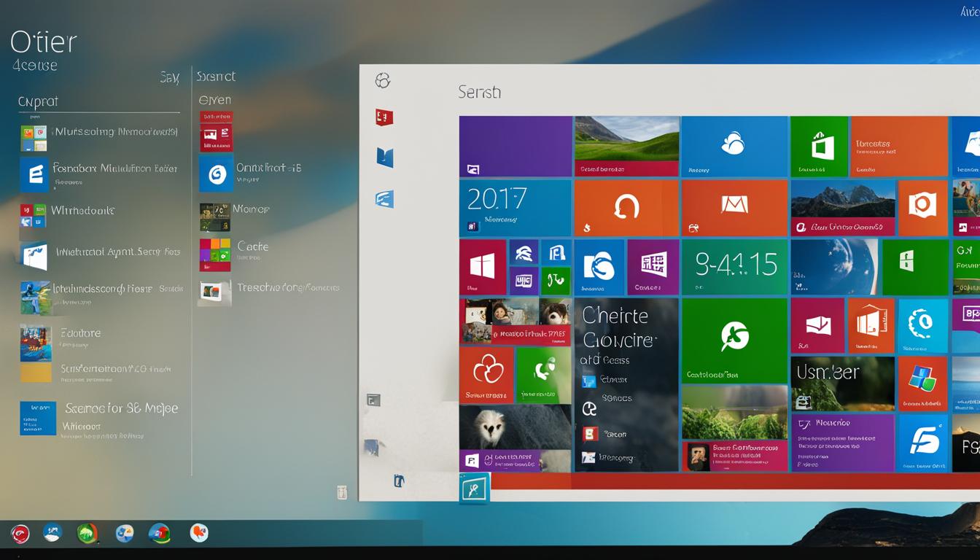
Task: Click the gear icon at top of sidebar
Action: [383, 80]
